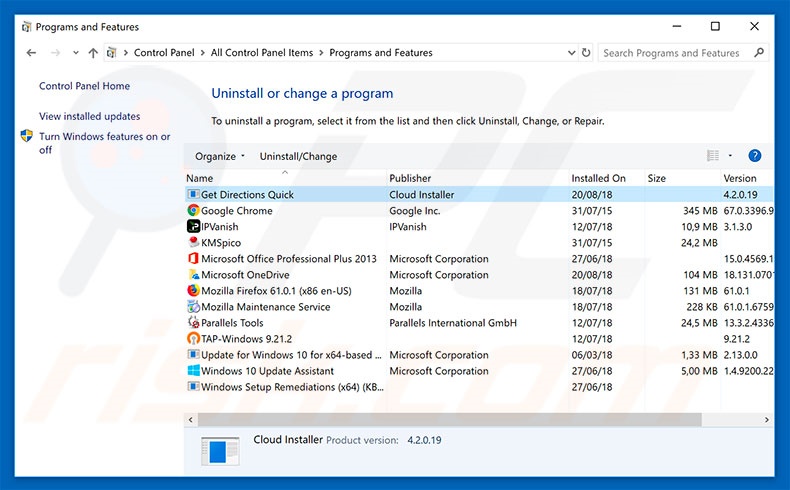The height and width of the screenshot is (490, 790).
Task: Go up one level with up arrow
Action: click(93, 53)
